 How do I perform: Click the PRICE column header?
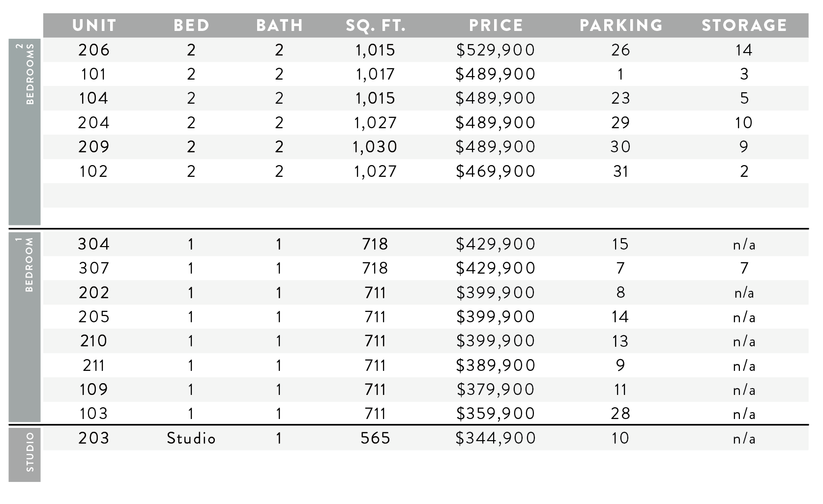pos(496,26)
